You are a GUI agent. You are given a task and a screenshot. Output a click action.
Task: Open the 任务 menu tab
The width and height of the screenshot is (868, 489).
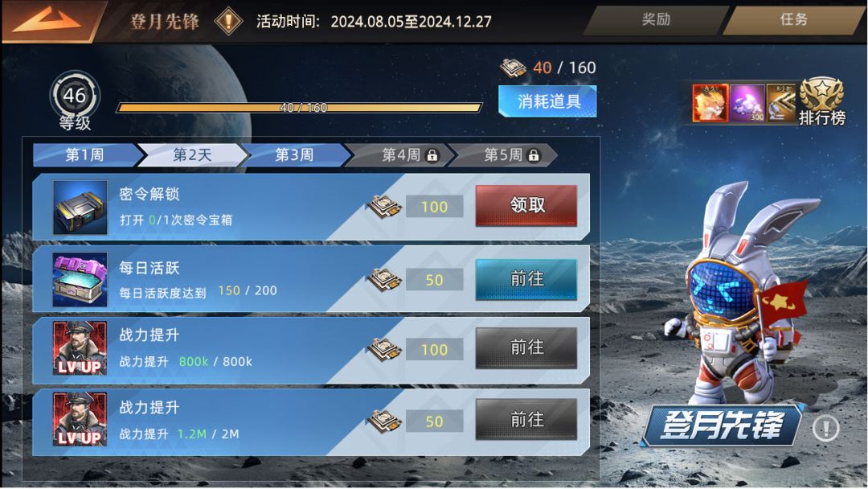point(793,20)
